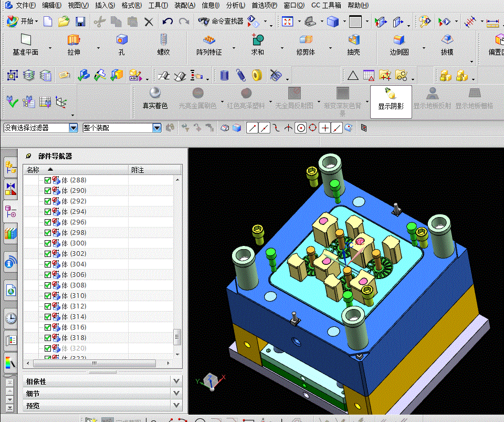Open the 装配(A) menu

pyautogui.click(x=185, y=5)
